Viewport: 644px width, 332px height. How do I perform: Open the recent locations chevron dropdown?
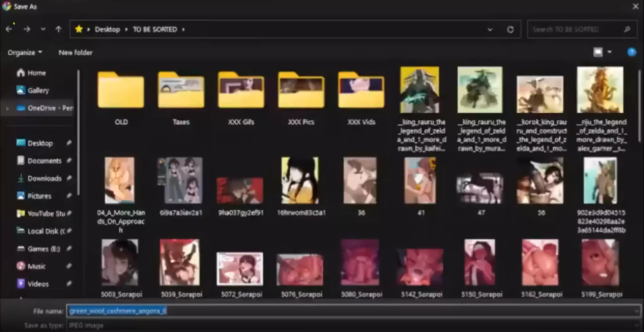coord(43,29)
